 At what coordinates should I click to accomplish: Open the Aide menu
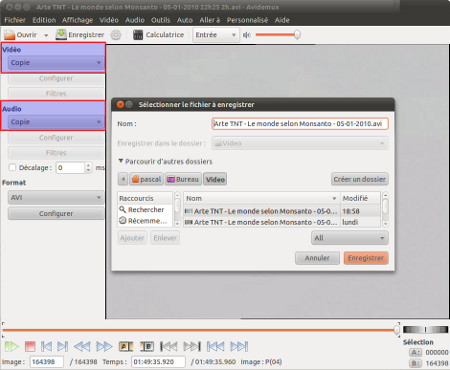[x=282, y=20]
